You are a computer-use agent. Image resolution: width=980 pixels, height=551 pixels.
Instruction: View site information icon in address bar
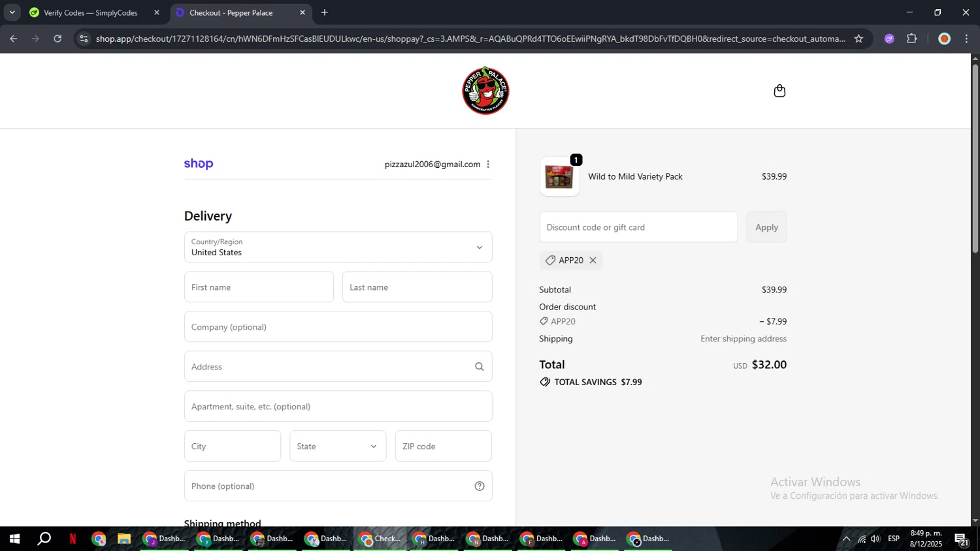point(84,39)
